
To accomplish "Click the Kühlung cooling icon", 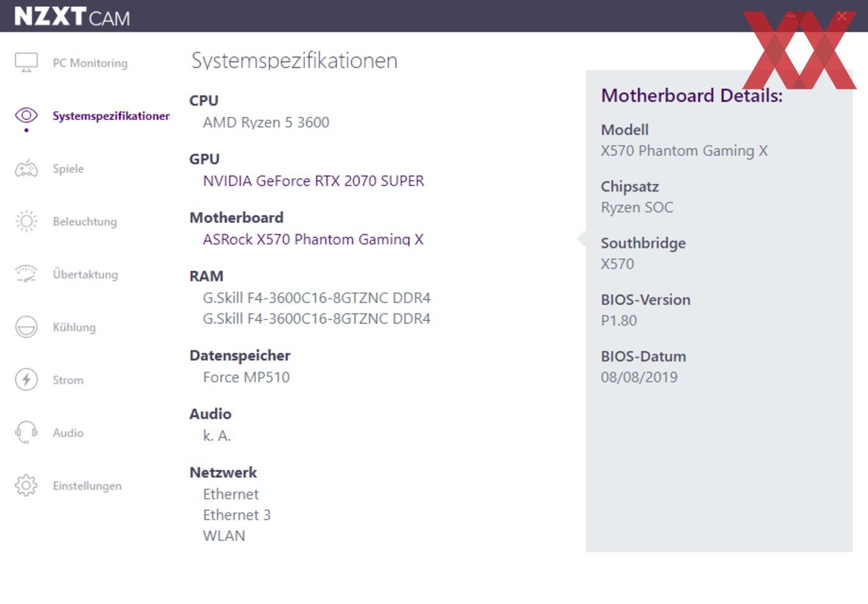I will (x=26, y=327).
